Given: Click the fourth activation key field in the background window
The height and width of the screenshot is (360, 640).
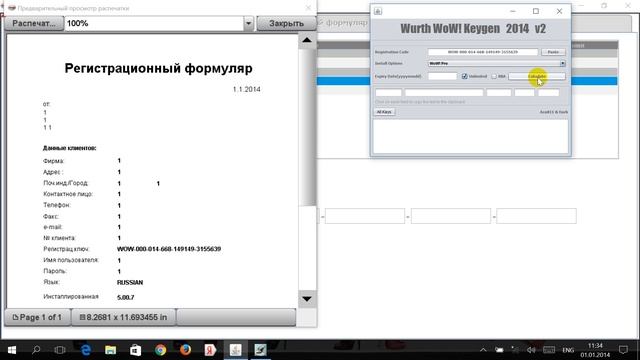Looking at the screenshot, I should pos(536,216).
